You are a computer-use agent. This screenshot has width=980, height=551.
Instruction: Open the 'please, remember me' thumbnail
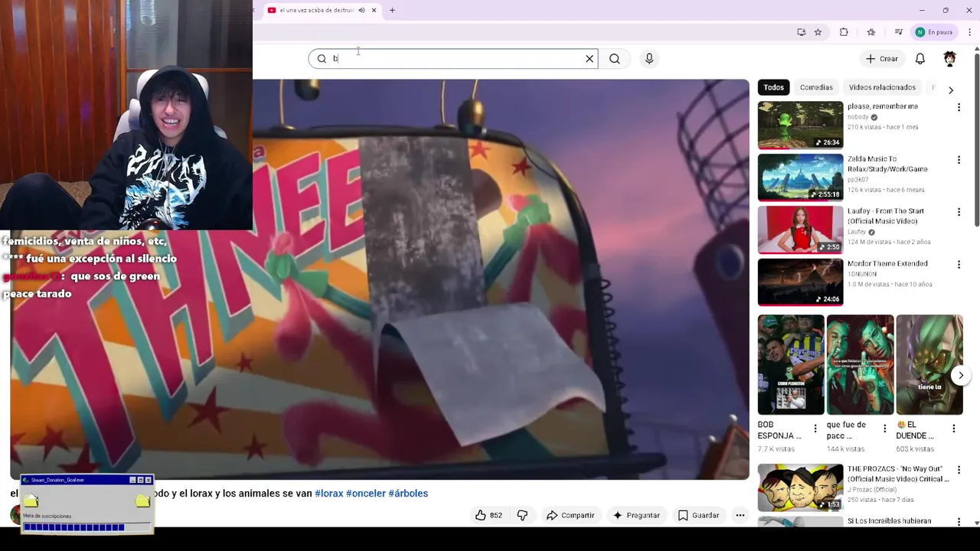(800, 125)
